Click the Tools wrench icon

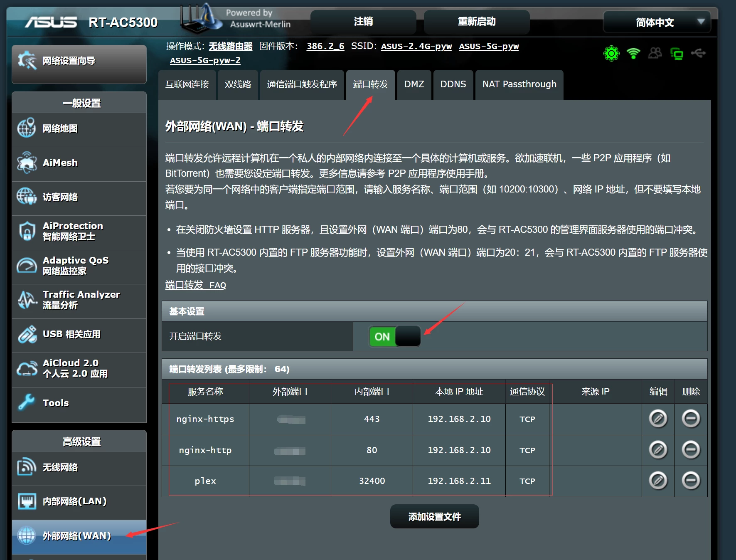pos(27,402)
